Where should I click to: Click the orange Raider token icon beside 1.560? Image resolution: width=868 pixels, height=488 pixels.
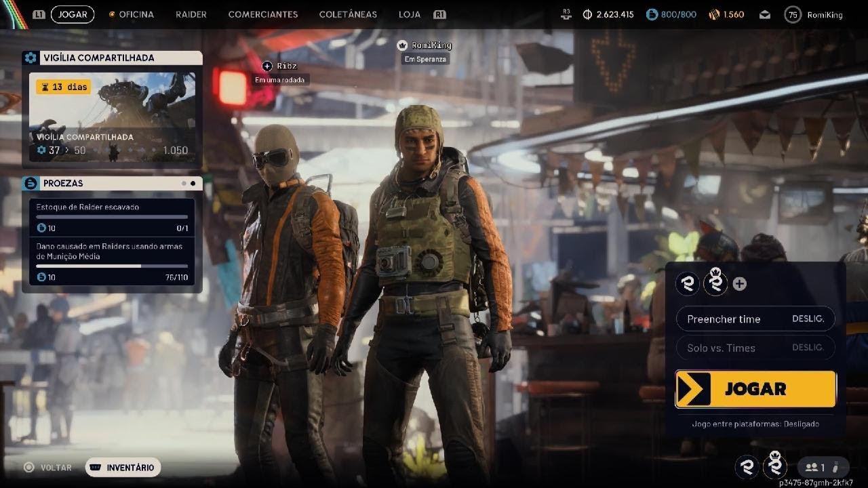pyautogui.click(x=714, y=14)
